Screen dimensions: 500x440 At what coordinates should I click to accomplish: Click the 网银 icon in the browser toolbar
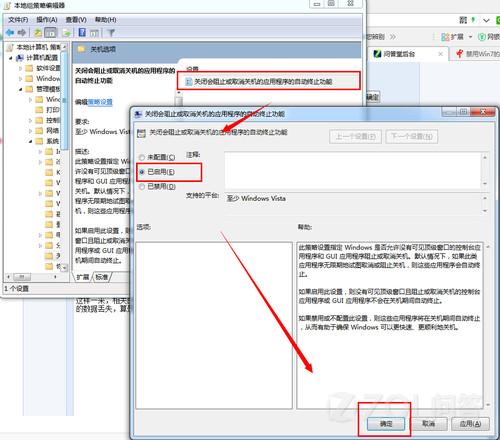coord(482,37)
